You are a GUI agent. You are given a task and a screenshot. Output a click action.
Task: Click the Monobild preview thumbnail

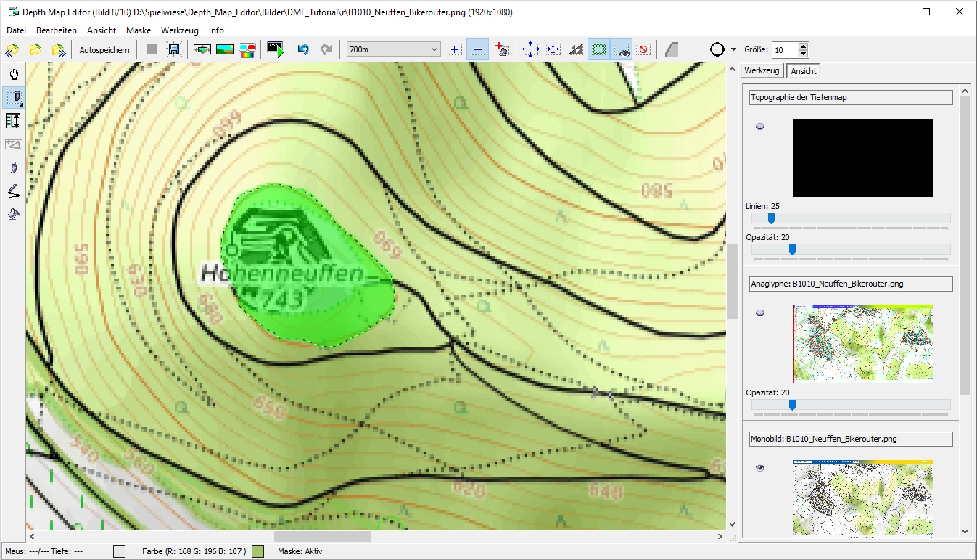pyautogui.click(x=863, y=498)
